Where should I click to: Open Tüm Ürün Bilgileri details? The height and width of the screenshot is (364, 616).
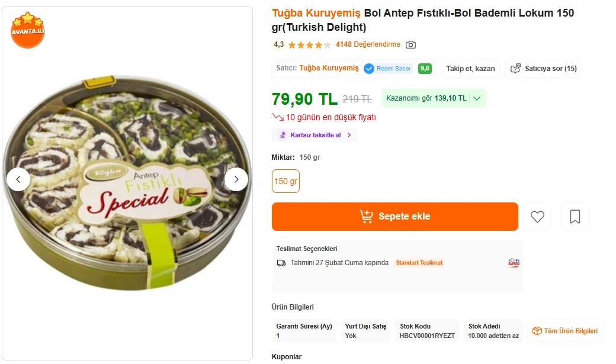pyautogui.click(x=565, y=331)
